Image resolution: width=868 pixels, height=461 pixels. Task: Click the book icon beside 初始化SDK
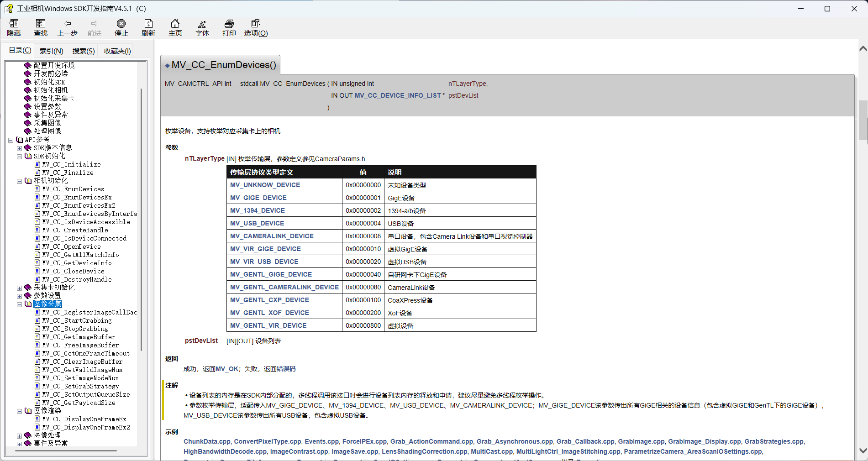click(28, 82)
